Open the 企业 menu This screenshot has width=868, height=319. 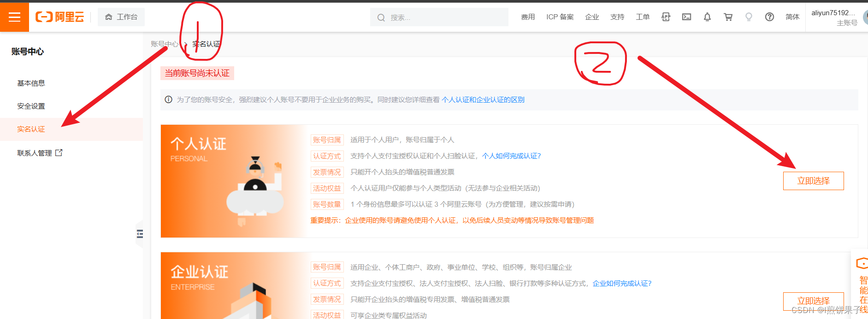592,17
